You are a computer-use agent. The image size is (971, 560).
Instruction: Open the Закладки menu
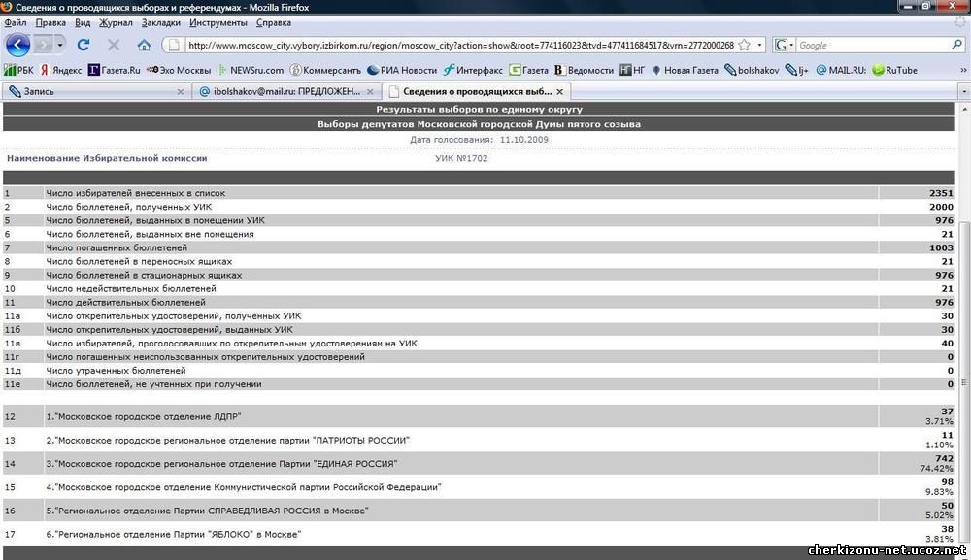(160, 22)
